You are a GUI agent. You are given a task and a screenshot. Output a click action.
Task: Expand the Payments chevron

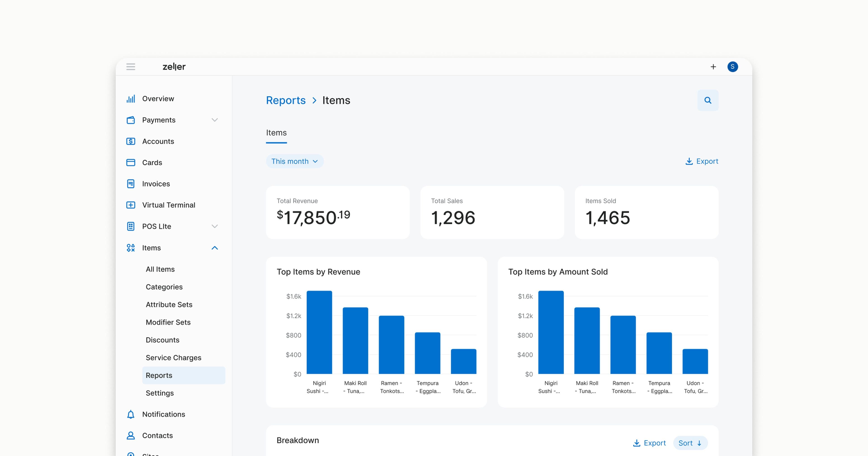click(x=215, y=120)
